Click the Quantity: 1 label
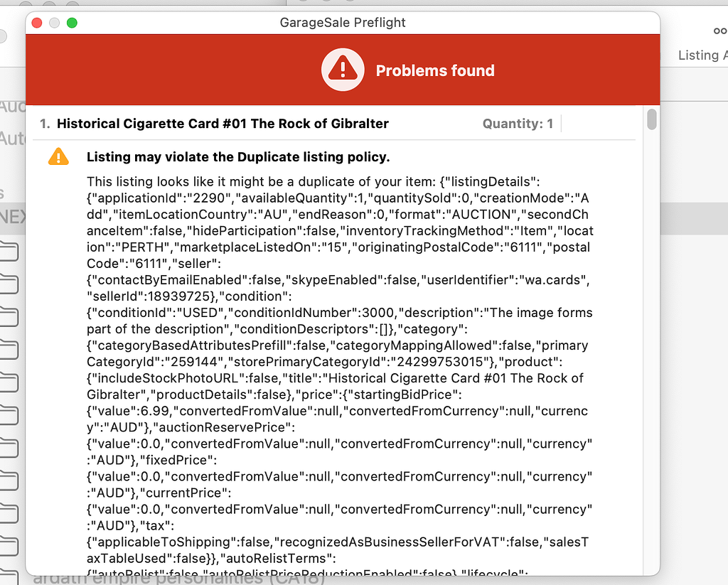 click(x=518, y=124)
